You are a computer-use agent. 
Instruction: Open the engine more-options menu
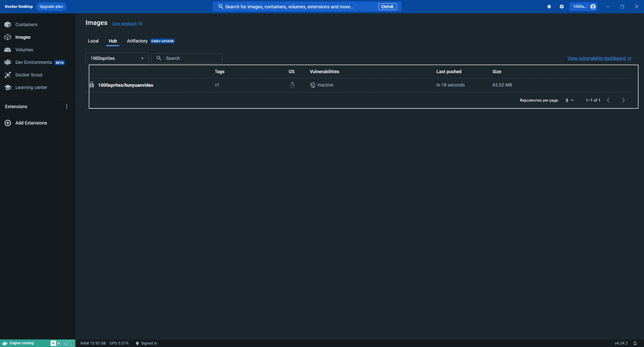[71, 343]
